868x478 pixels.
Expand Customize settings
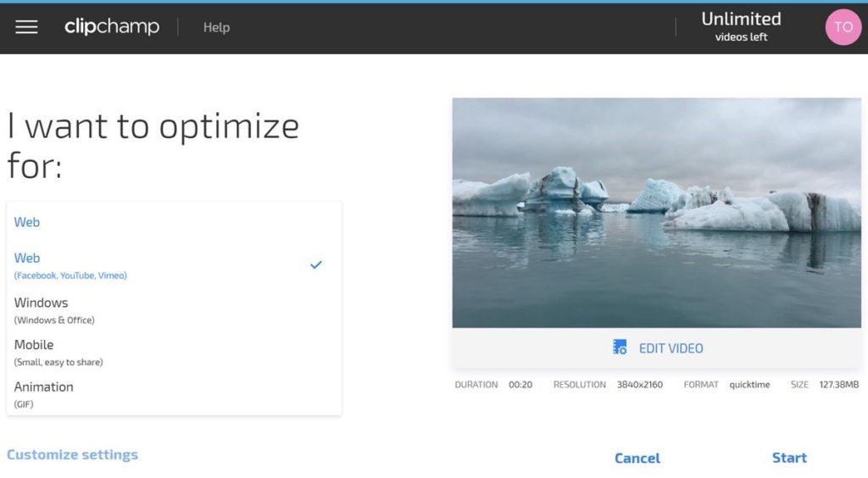click(x=72, y=455)
